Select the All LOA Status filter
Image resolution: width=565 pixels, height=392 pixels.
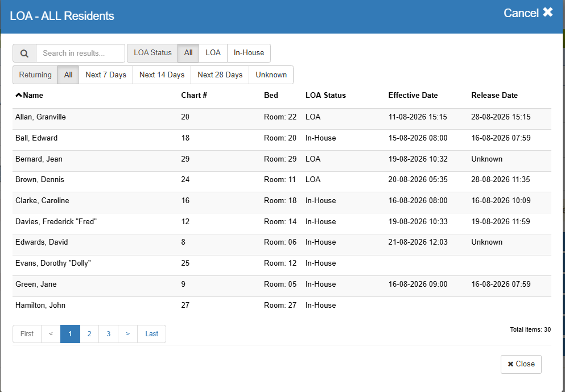(188, 53)
